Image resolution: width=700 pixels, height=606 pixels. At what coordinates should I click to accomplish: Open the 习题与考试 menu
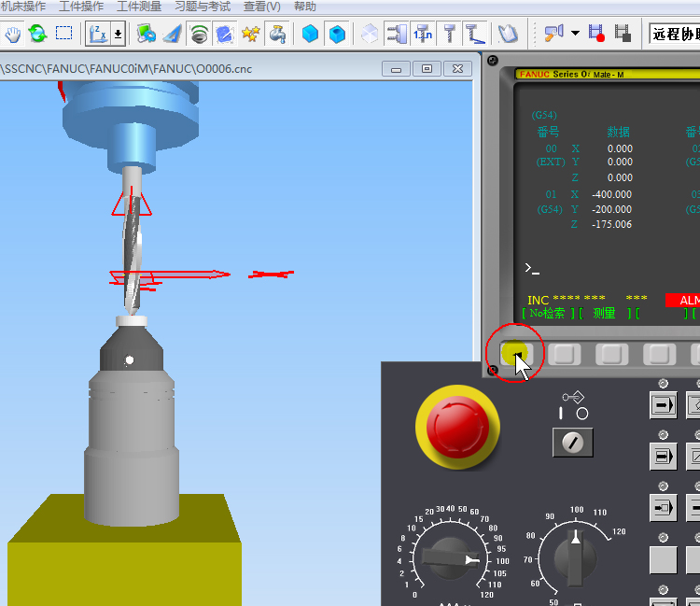coord(203,7)
